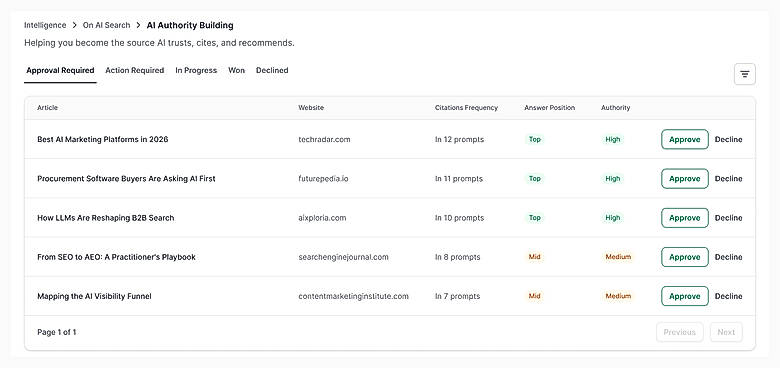Approve Best AI Marketing Platforms article
Viewport: 780px width, 368px height.
point(684,139)
